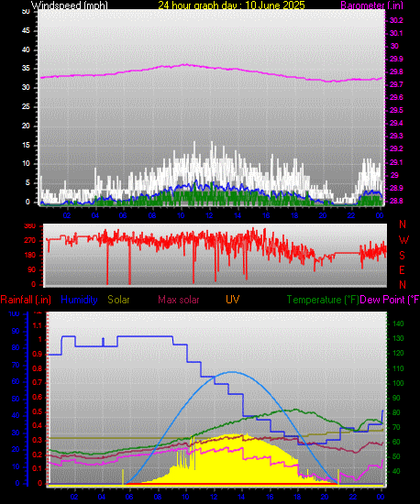The image size is (420, 504).
Task: Click the Barometer (.in) legend label
Action: 371,5
